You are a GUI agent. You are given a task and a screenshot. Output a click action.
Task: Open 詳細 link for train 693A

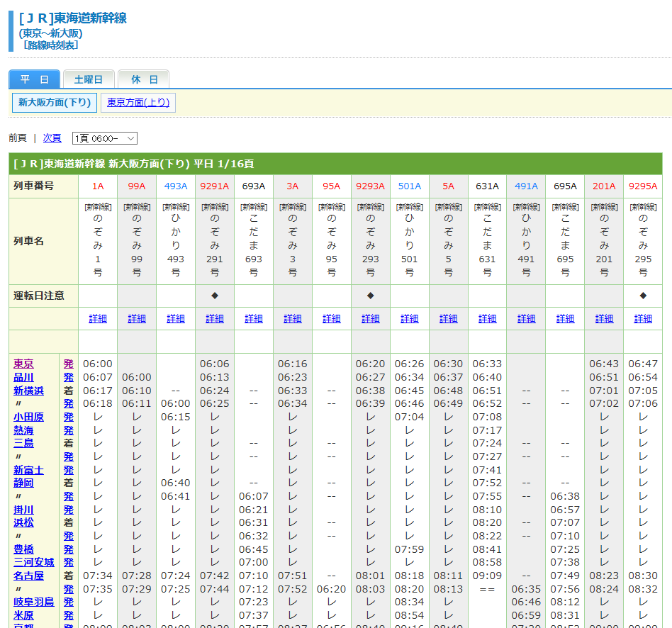point(254,318)
